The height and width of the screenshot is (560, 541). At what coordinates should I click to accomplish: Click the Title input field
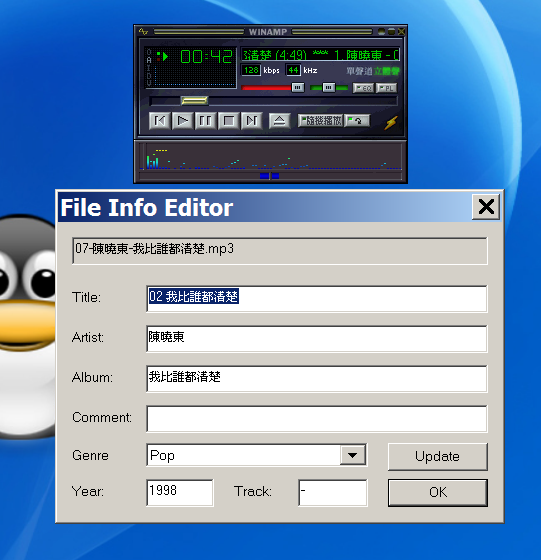[x=317, y=299]
